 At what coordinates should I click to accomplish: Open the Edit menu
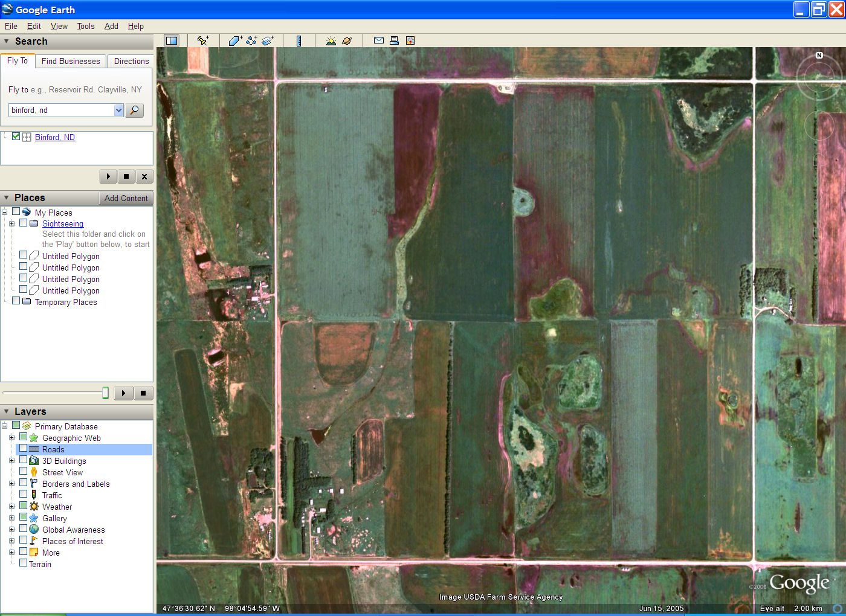[x=34, y=26]
